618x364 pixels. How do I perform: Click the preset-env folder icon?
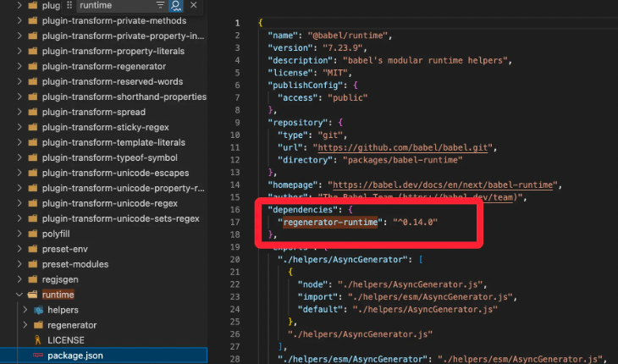coord(33,249)
